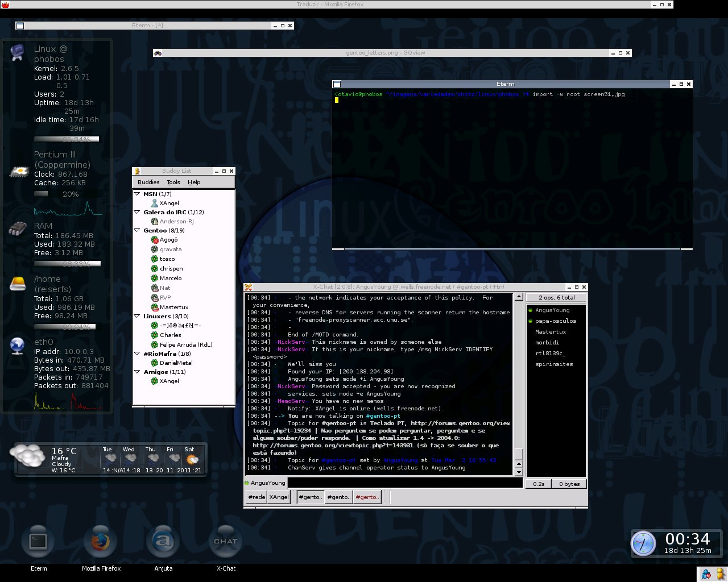Click "2 ops, 6 total" label in X-Chat
The height and width of the screenshot is (582, 728).
click(x=556, y=297)
